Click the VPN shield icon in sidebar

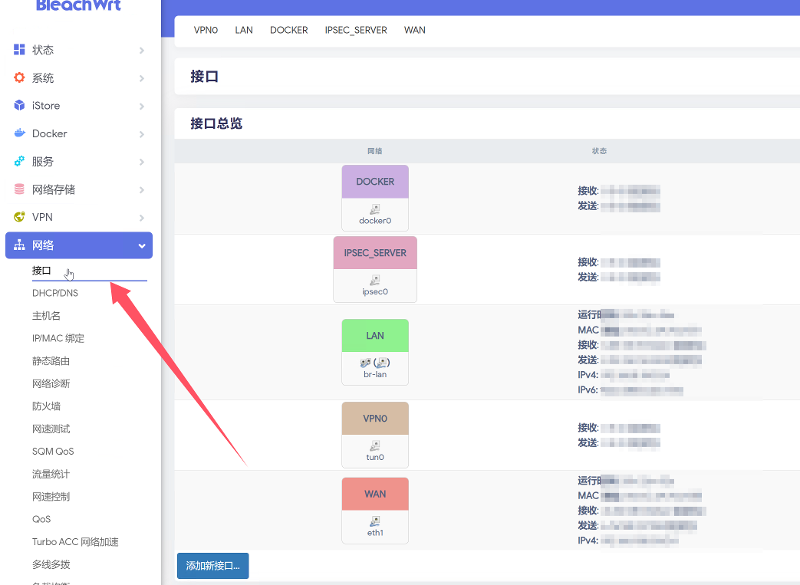tap(17, 217)
